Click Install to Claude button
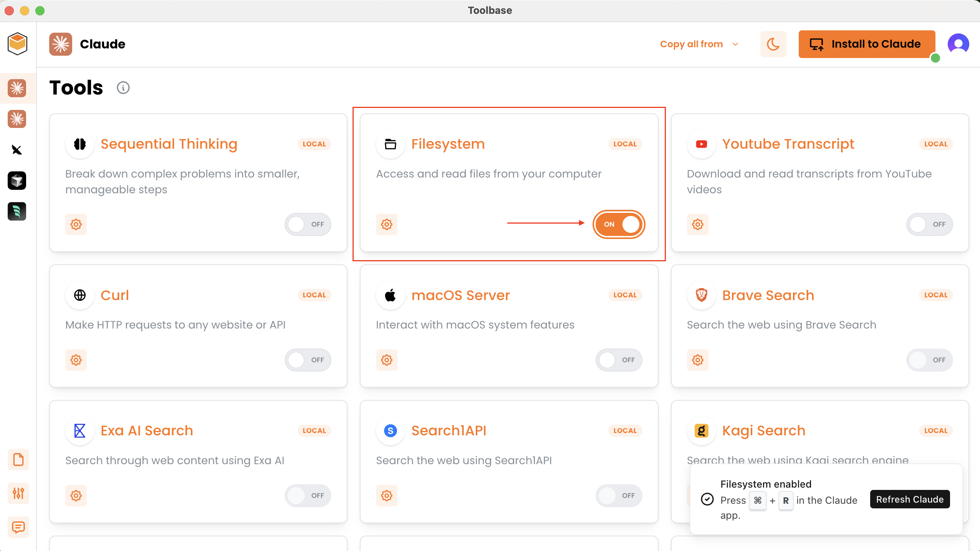The width and height of the screenshot is (980, 551). (866, 44)
